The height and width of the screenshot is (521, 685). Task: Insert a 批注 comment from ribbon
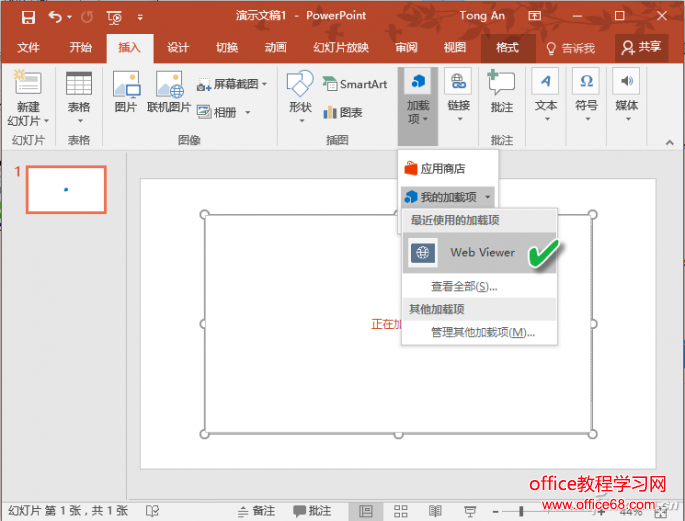click(502, 92)
